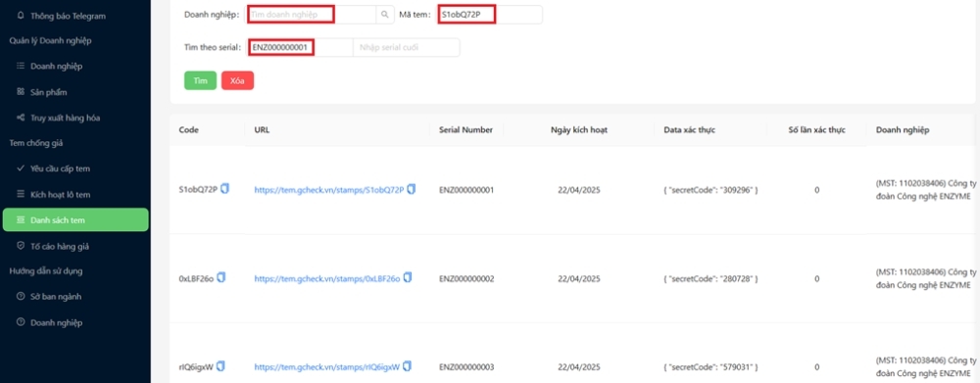Copy the URL ending in rIQ6igxW
Image resolution: width=980 pixels, height=383 pixels.
[407, 365]
